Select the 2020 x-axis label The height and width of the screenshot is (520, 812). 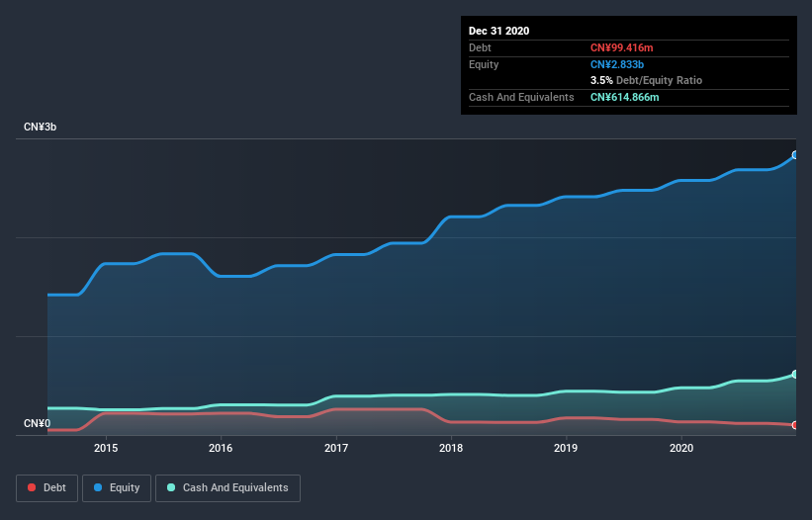681,448
